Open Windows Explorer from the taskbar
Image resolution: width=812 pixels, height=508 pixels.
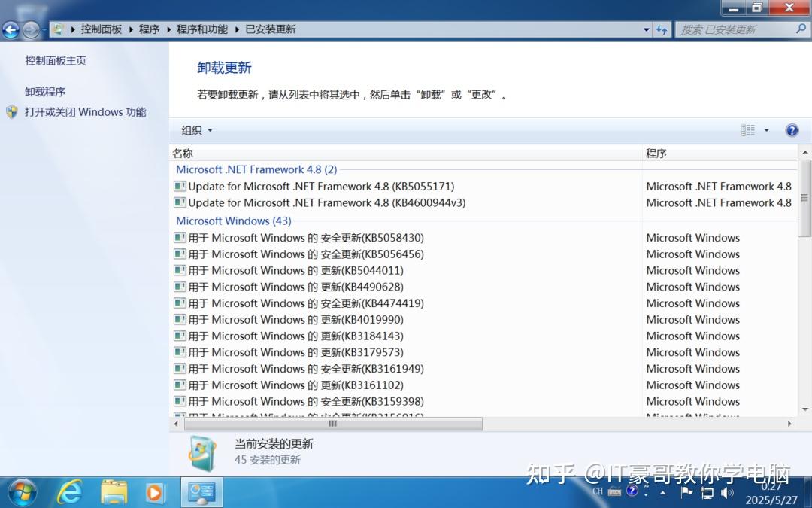pos(113,492)
